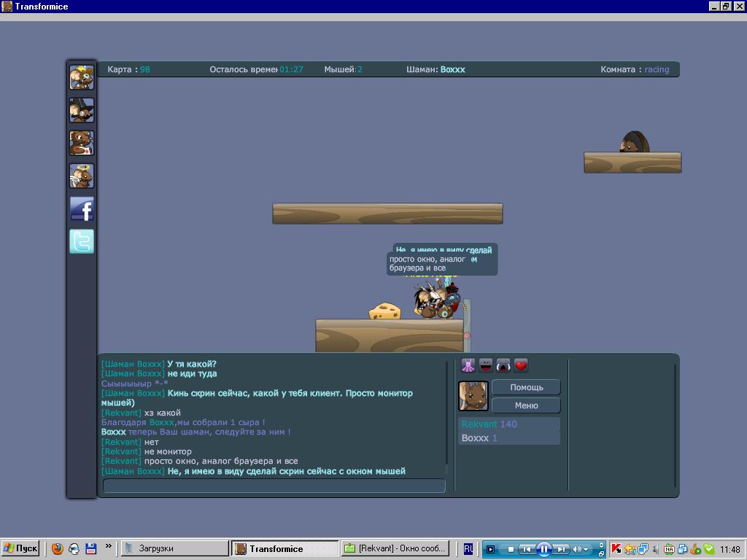Click the crying emote icon

tap(503, 365)
